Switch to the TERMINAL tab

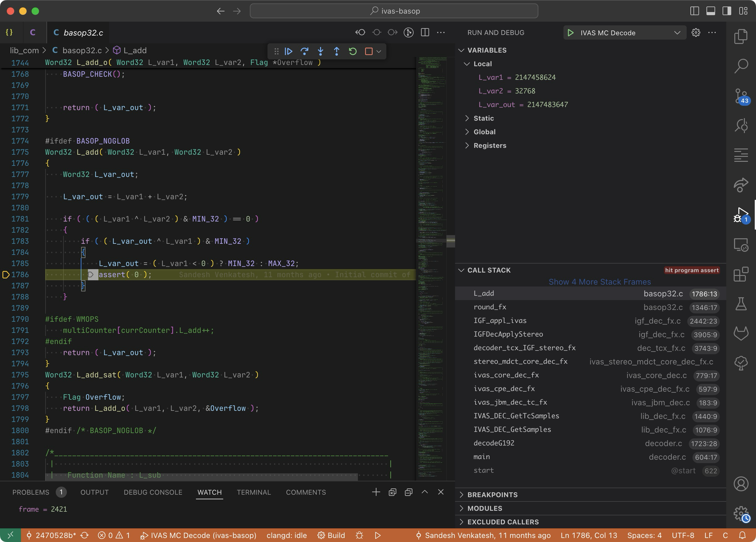pos(254,493)
